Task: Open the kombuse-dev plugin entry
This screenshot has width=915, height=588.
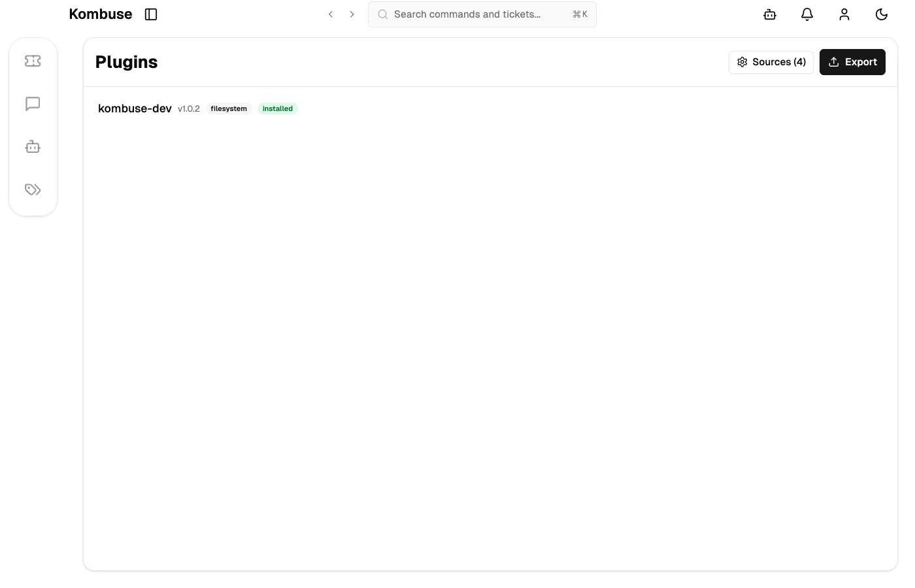Action: coord(135,108)
